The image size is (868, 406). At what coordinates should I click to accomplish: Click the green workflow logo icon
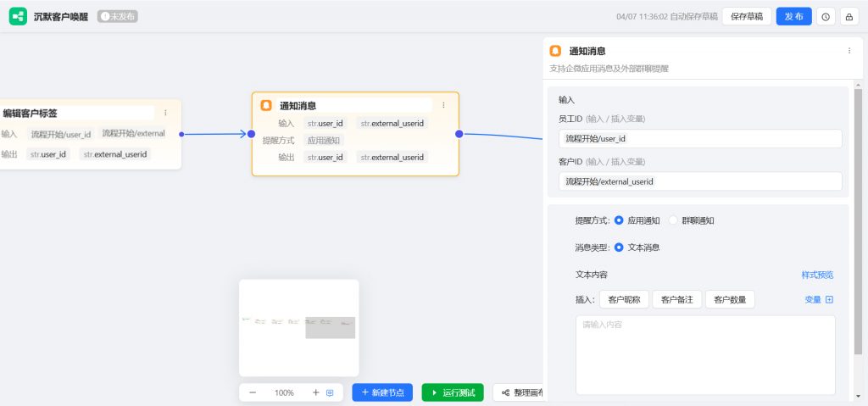click(x=18, y=17)
